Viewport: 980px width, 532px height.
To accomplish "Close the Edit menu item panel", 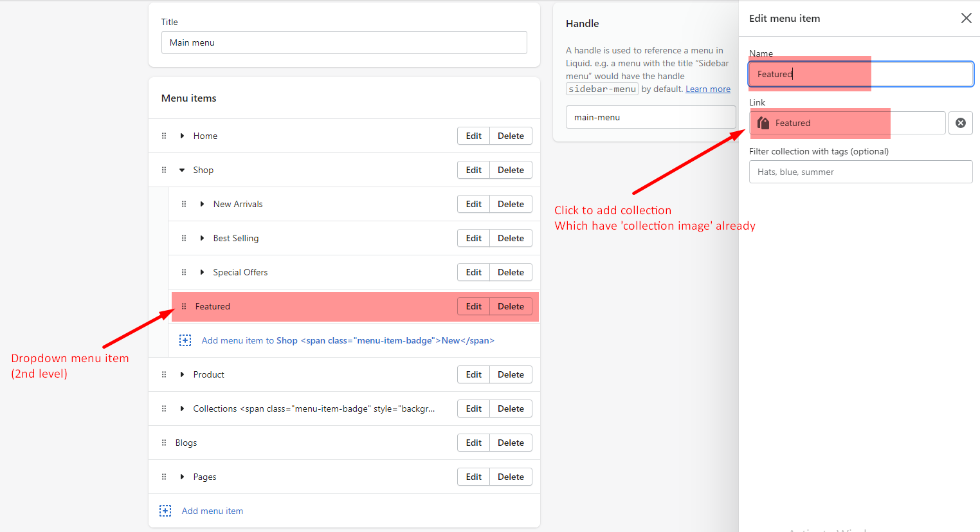I will 966,18.
